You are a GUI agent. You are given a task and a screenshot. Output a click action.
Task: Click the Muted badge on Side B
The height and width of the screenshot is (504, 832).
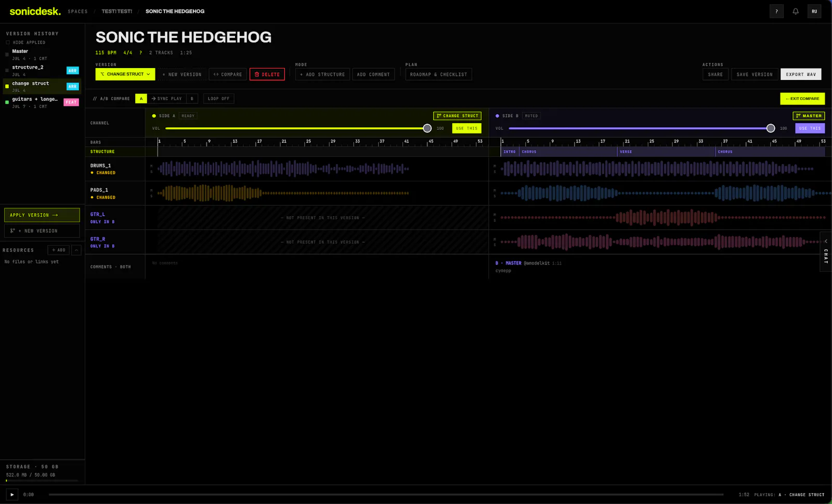click(x=531, y=116)
